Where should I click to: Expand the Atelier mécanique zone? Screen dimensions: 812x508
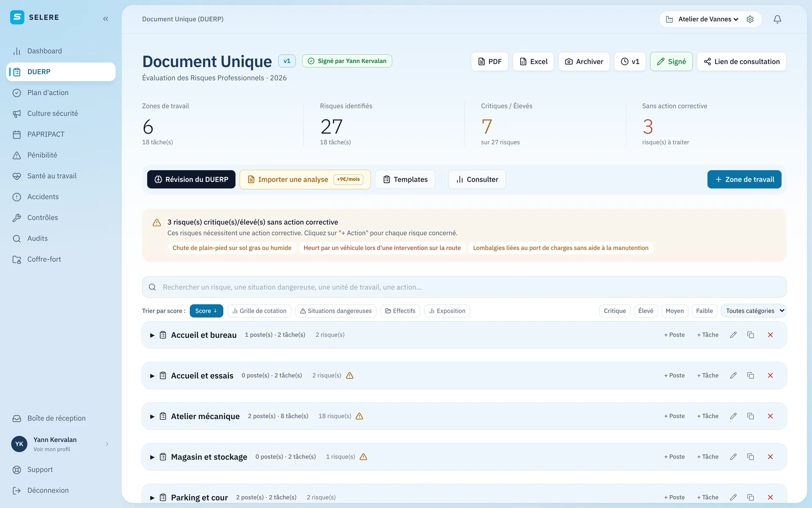click(x=152, y=417)
